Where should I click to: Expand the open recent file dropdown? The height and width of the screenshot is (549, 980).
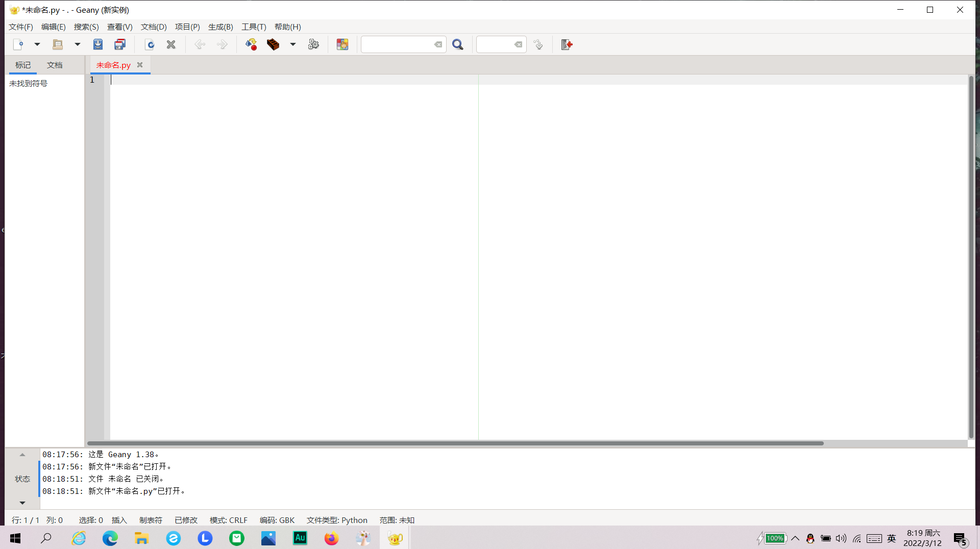point(78,44)
